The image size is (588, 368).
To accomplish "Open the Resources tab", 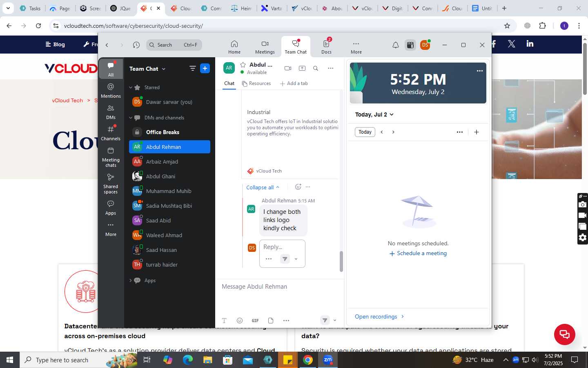I will point(256,83).
